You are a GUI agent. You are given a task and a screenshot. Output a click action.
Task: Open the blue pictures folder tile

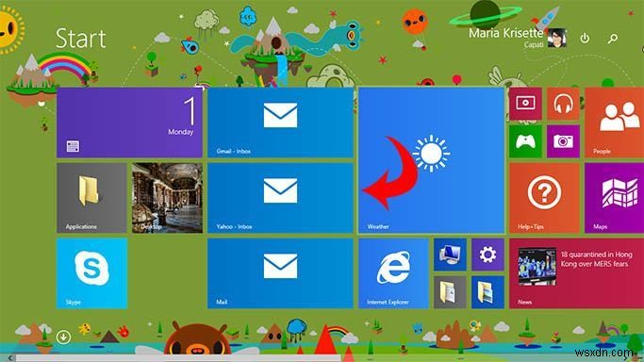[x=487, y=292]
